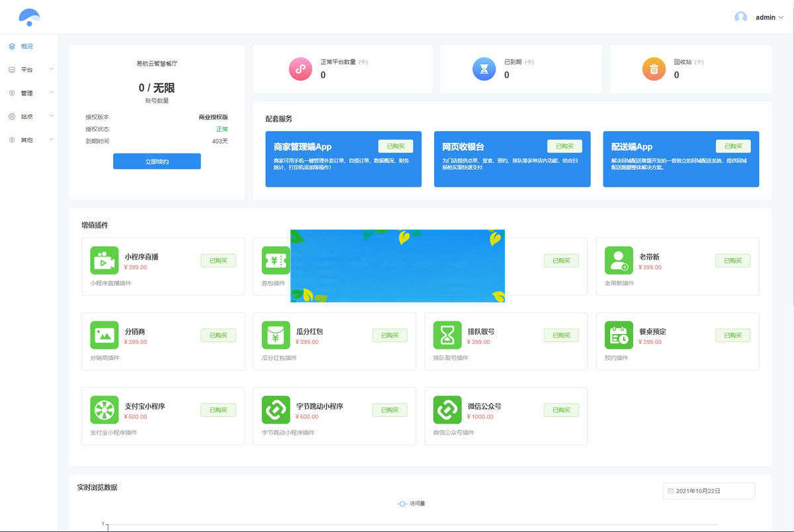
Task: Select the 概况 overview menu item
Action: (26, 46)
